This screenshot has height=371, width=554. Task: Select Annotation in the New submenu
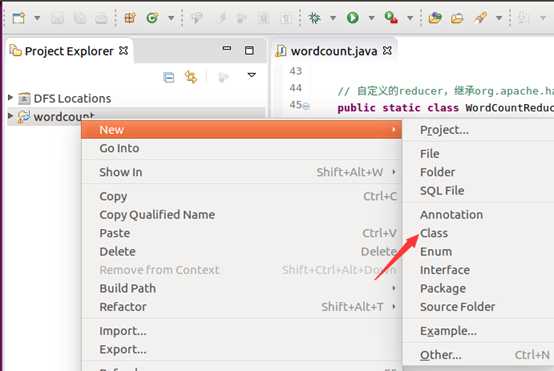click(x=479, y=214)
